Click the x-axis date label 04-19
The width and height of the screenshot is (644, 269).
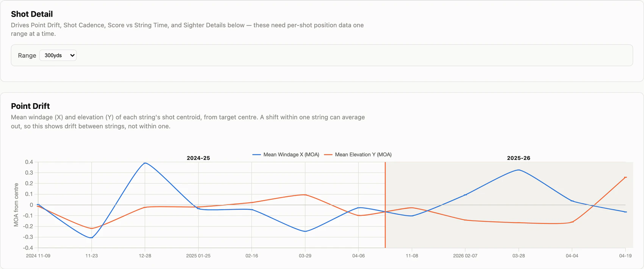pos(625,256)
